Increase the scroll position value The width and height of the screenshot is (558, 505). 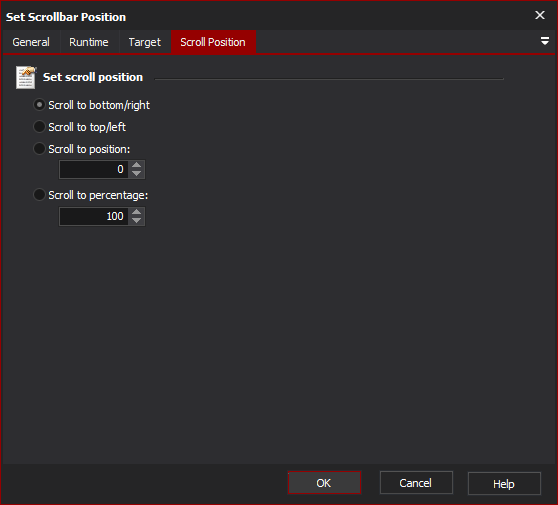pos(136,165)
